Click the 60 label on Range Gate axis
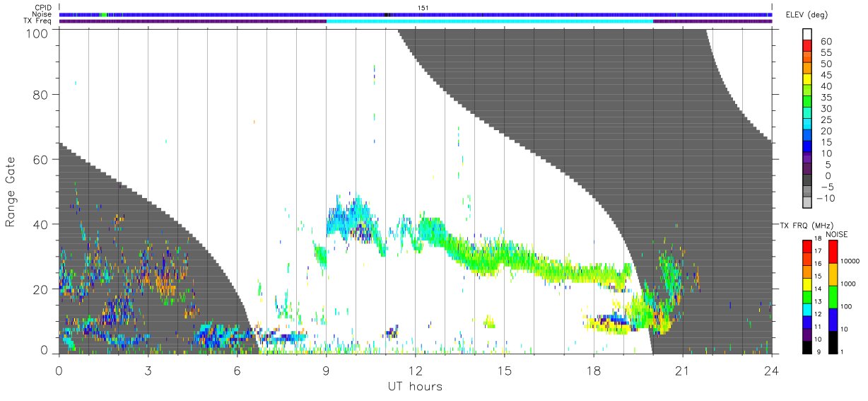Screen dimensions: 868x401 (42, 160)
